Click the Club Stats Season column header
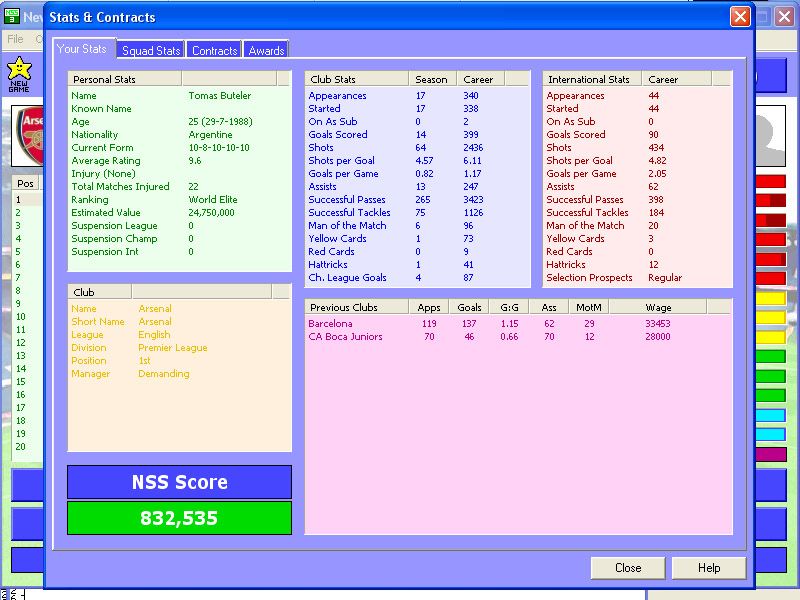800x600 pixels. [432, 79]
